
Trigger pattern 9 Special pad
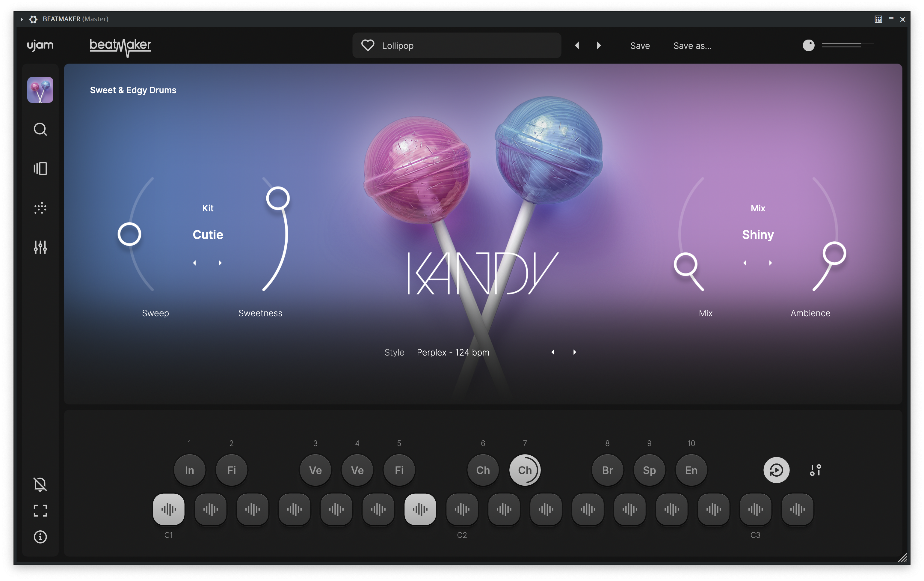(x=649, y=470)
